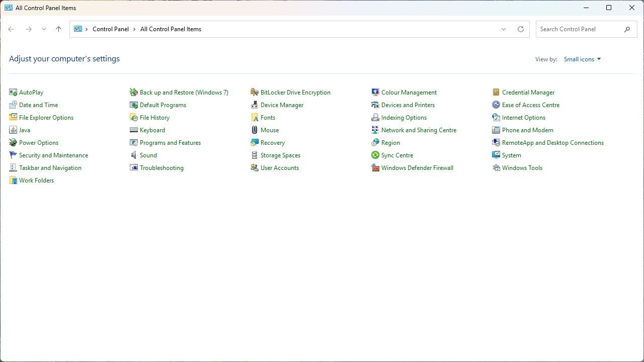Expand the chevron after Control Panel breadcrumb
Screen dimensions: 644x362
pos(135,29)
